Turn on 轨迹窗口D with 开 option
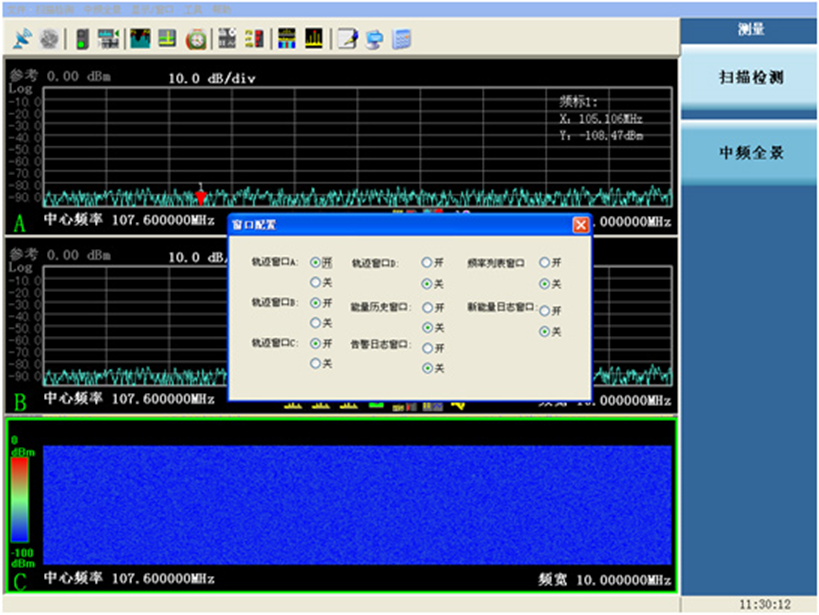The image size is (819, 615). click(427, 262)
